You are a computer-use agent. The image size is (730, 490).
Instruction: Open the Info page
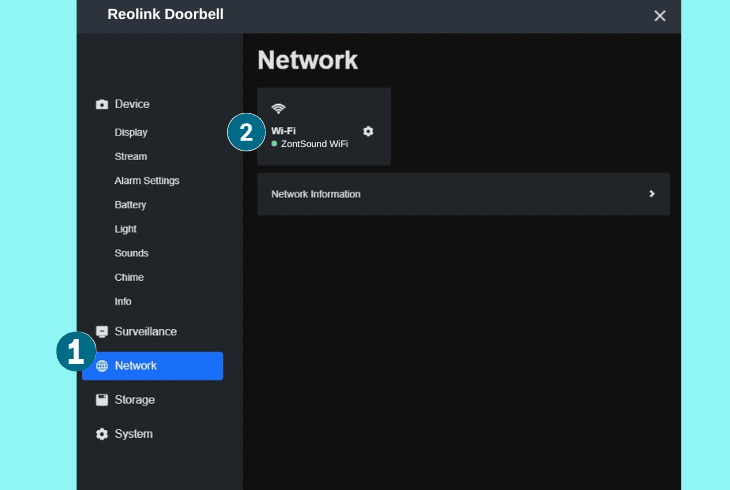123,302
